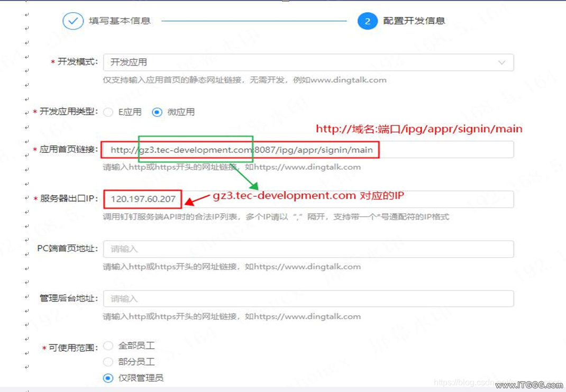Click the www.ITGGG.com watermark link
Screen dimensions: 566x392
529,385
